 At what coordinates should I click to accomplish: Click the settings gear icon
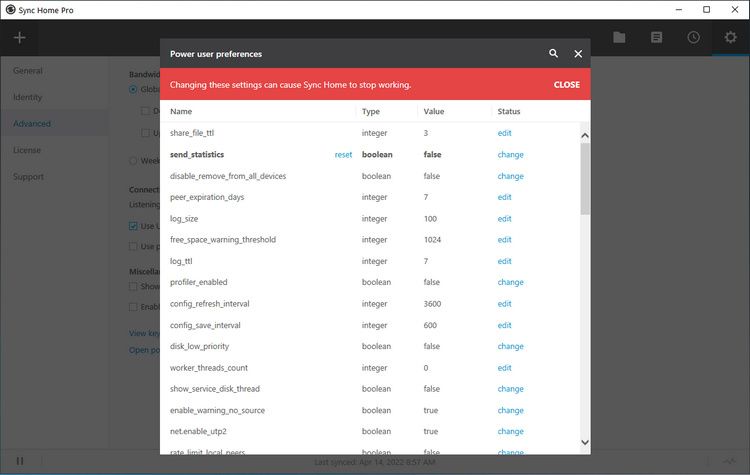point(730,38)
